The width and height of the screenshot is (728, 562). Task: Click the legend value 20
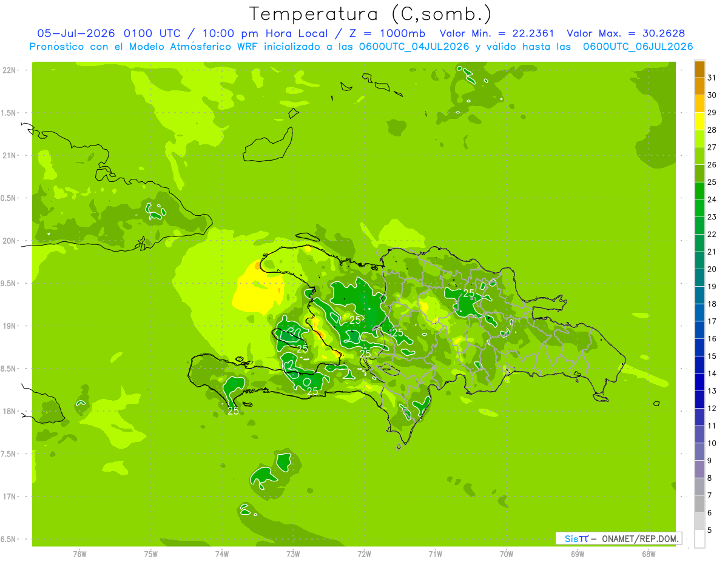[x=712, y=269]
